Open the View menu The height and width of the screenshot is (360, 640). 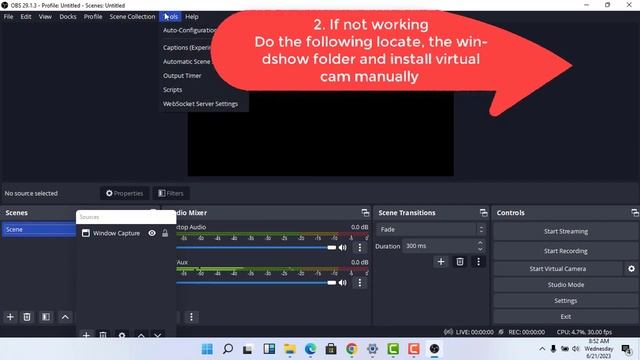coord(45,17)
